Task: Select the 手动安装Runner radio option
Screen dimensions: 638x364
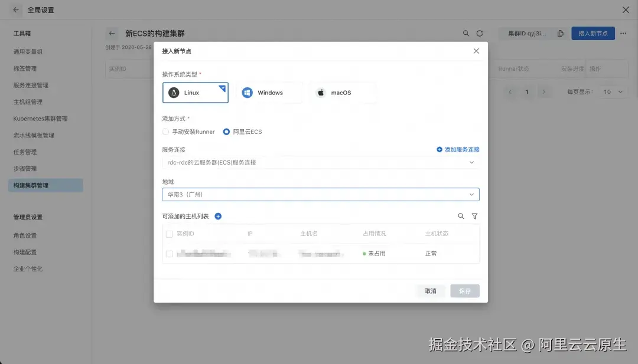Action: click(x=167, y=131)
